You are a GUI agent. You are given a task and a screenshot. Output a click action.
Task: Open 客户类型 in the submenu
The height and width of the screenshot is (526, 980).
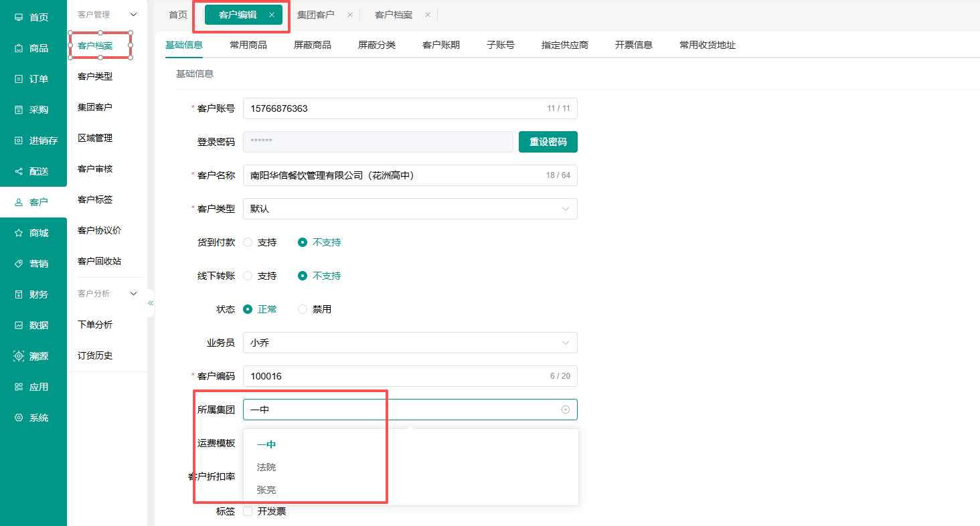(x=95, y=76)
